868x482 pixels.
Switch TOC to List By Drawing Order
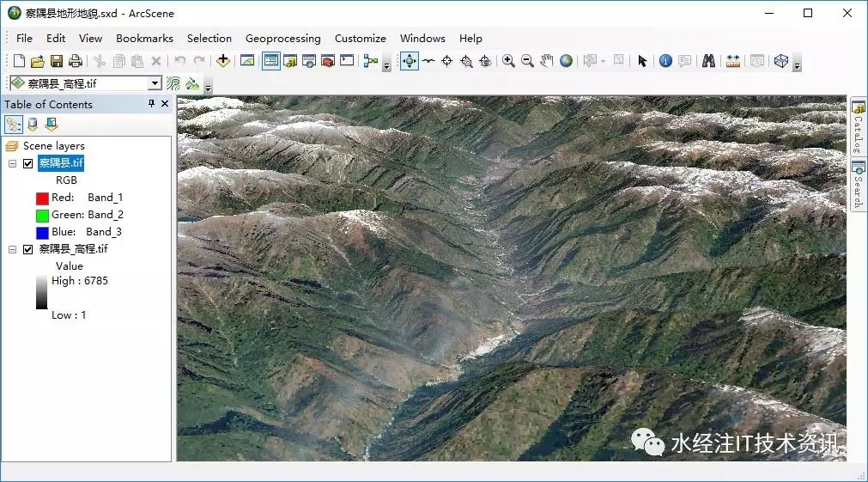tap(14, 125)
